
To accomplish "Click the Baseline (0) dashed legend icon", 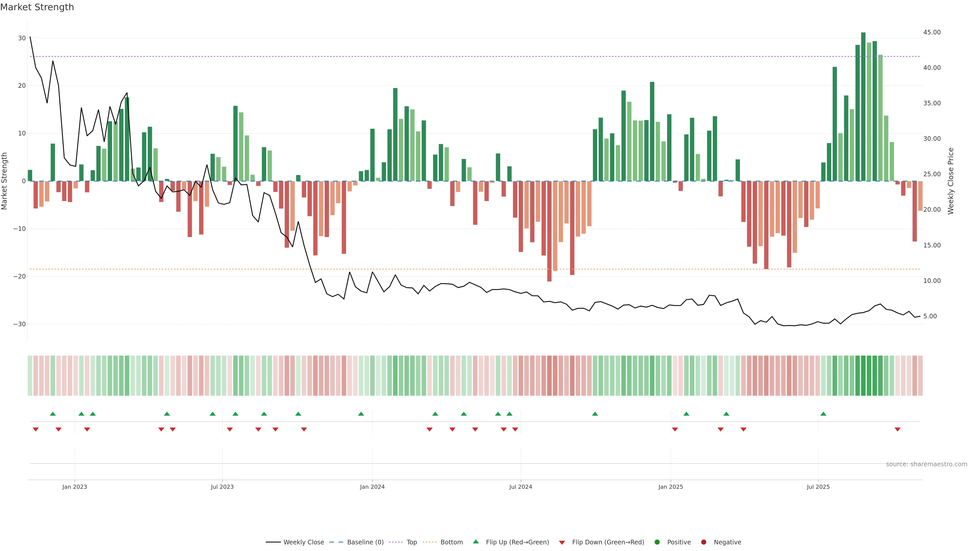I will pos(336,542).
